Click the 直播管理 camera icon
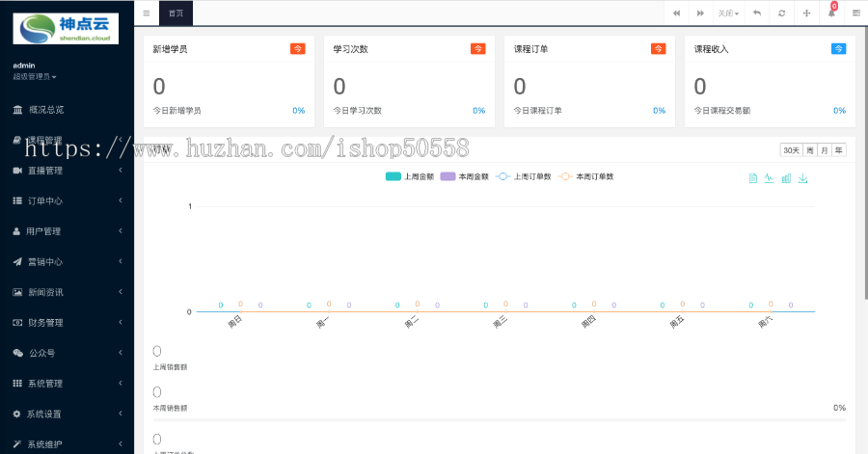 point(17,171)
